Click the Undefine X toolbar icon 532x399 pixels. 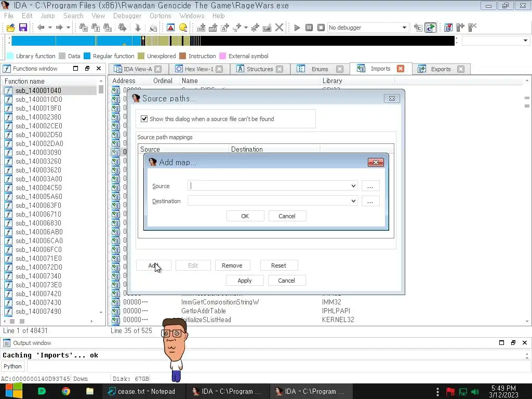pyautogui.click(x=279, y=28)
